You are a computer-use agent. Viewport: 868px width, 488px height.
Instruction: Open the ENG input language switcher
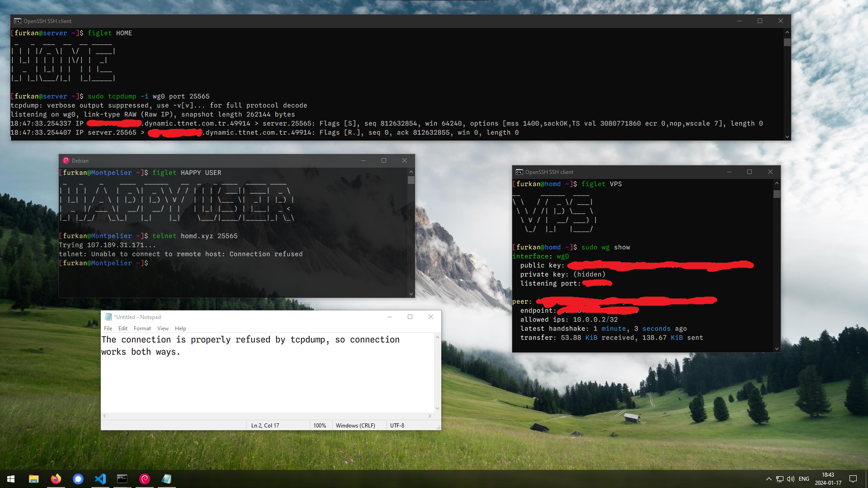(804, 479)
